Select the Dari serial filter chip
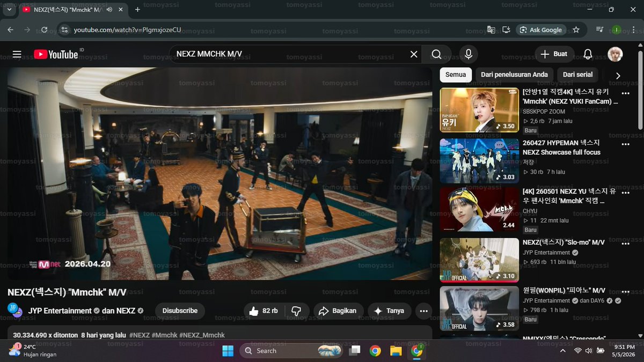Image resolution: width=644 pixels, height=362 pixels. click(x=577, y=75)
